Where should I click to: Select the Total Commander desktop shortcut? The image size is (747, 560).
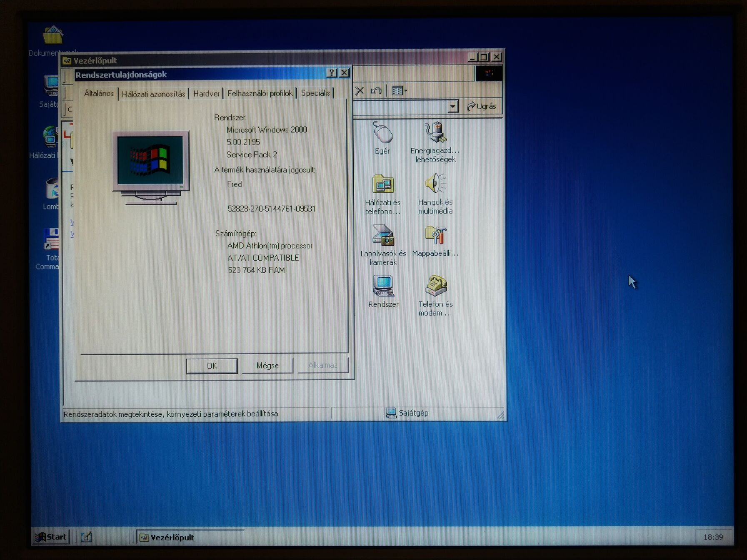coord(48,249)
